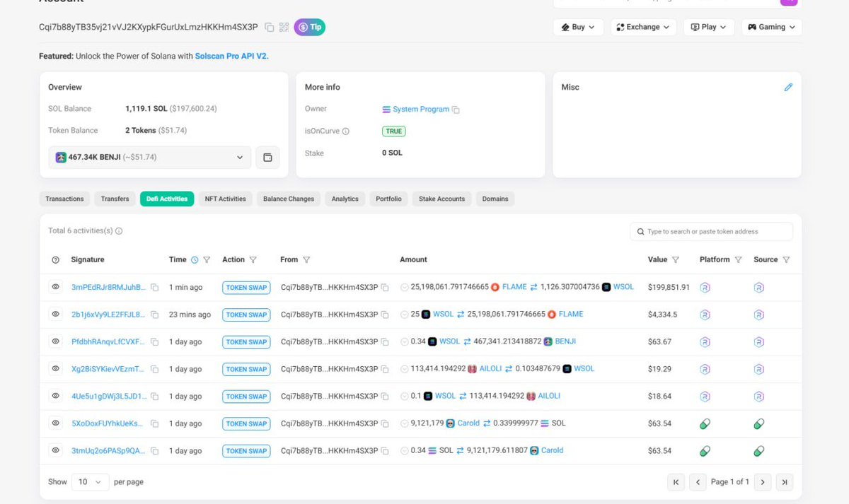Image resolution: width=849 pixels, height=504 pixels.
Task: Switch to the NFT Activities tab
Action: [x=225, y=199]
